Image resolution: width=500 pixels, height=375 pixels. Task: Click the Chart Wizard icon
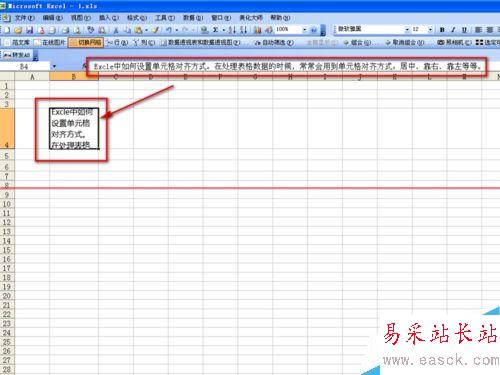258,30
